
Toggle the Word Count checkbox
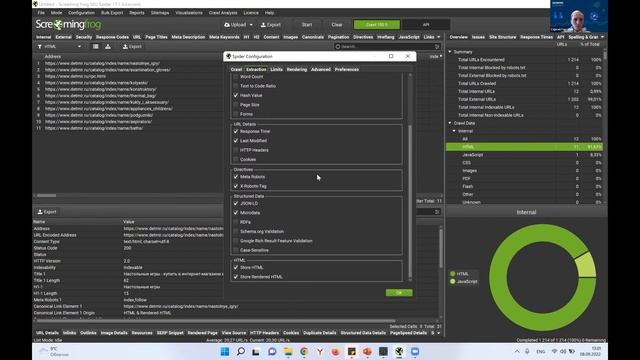click(x=236, y=77)
